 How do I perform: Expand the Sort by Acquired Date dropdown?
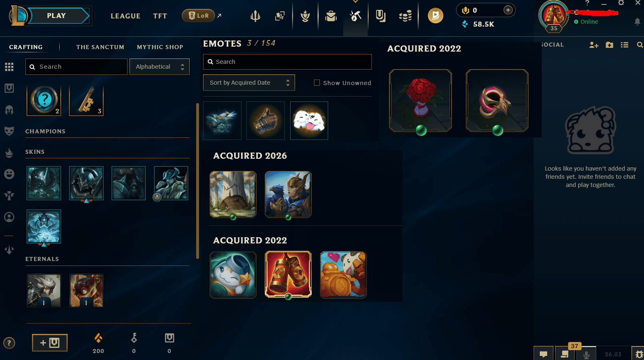tap(249, 83)
